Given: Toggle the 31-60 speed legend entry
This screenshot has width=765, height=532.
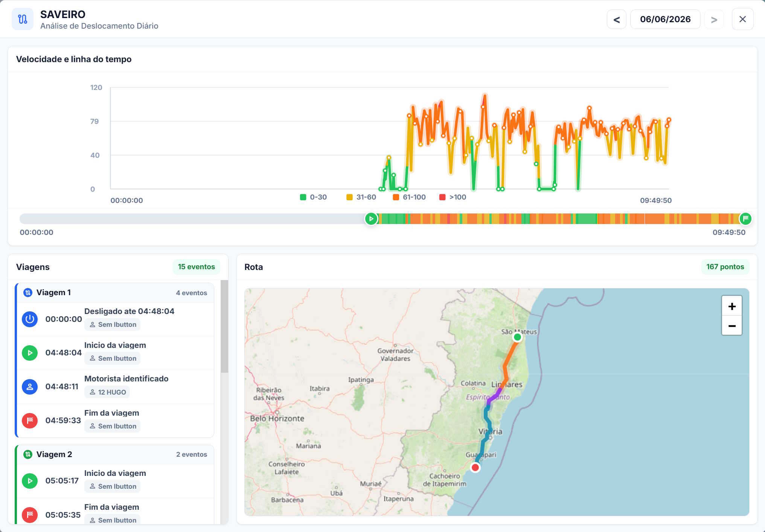Looking at the screenshot, I should click(361, 197).
